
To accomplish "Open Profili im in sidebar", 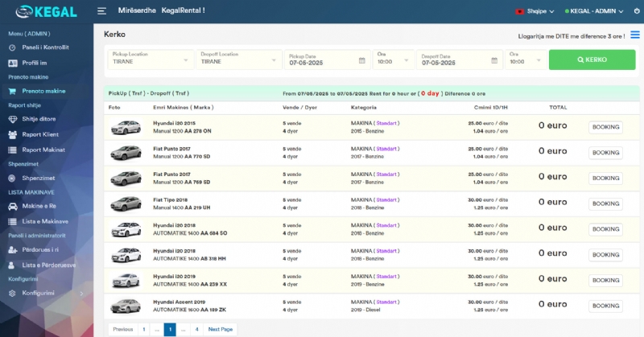I will click(x=34, y=62).
